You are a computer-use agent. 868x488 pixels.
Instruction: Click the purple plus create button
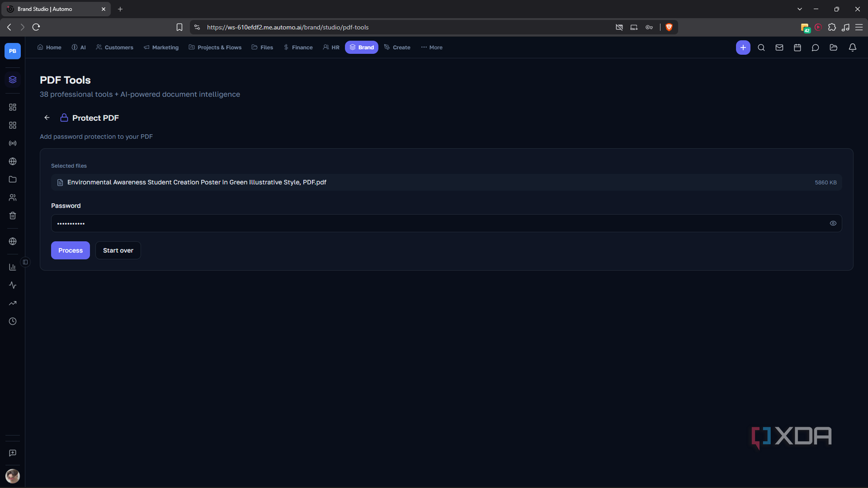coord(743,47)
